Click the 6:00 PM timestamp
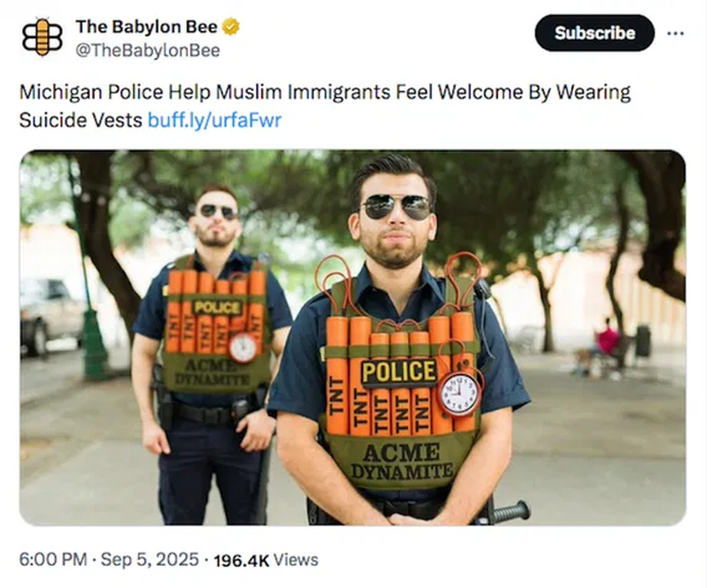 coord(52,560)
